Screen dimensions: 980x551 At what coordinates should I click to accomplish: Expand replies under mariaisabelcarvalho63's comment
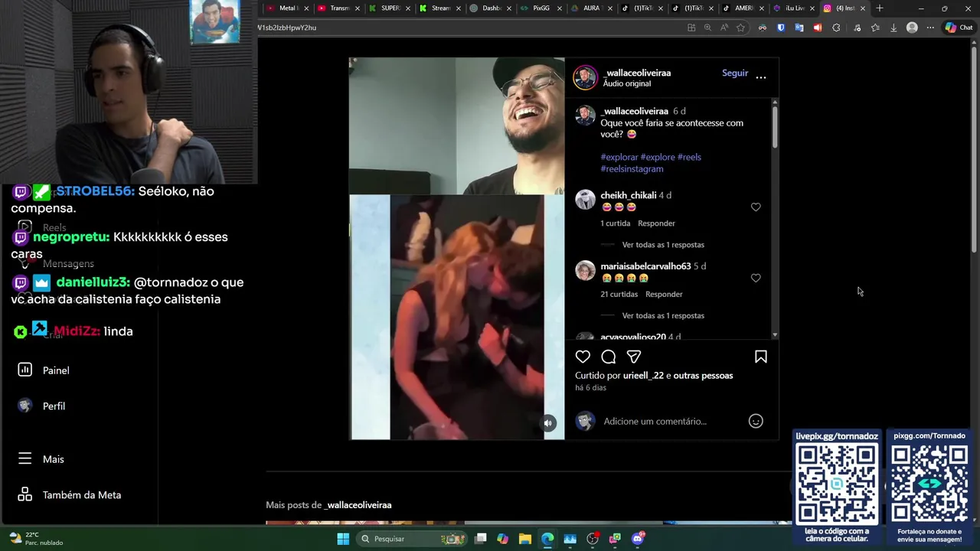(x=663, y=315)
